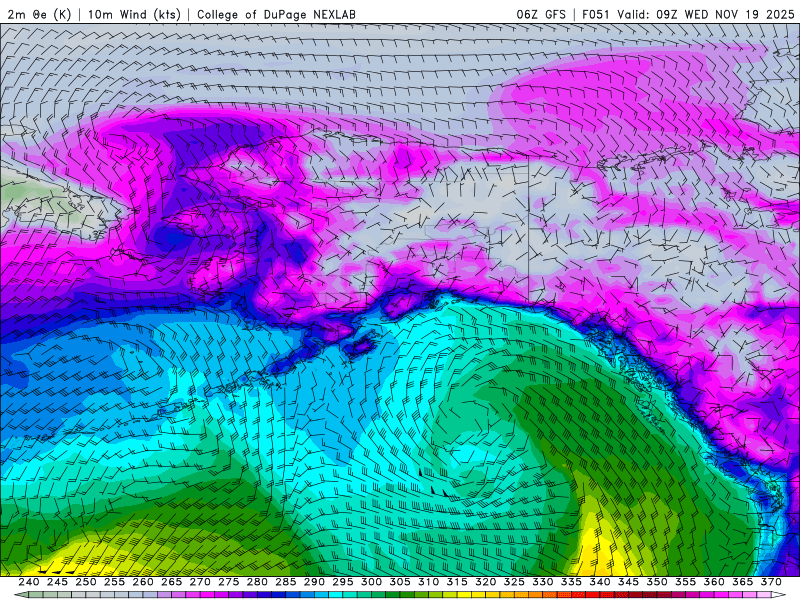Select the 290 colorbar scale label
The image size is (800, 600).
[x=314, y=582]
